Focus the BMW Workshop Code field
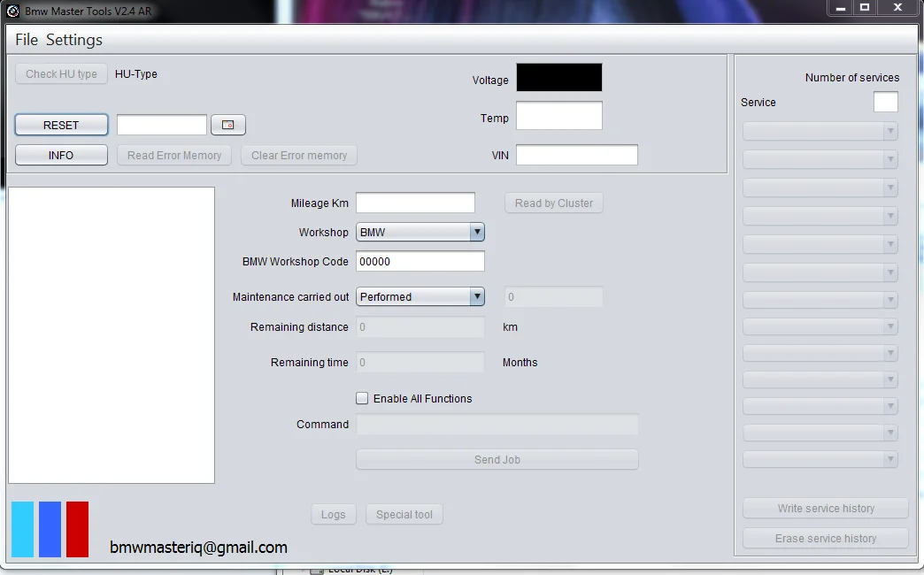This screenshot has width=924, height=575. pos(420,262)
